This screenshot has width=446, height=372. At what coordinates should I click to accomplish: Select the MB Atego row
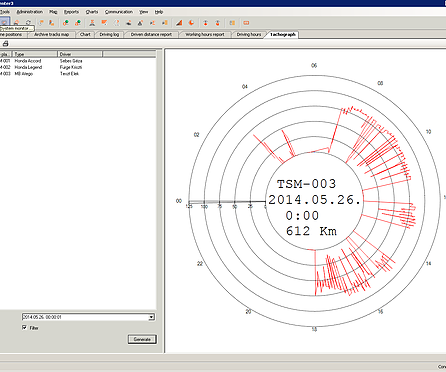coord(78,74)
